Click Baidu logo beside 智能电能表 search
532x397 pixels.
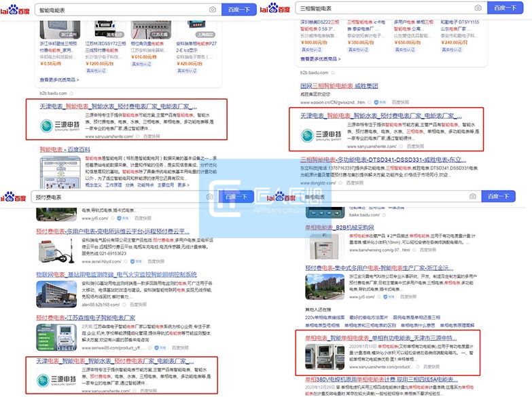coord(15,10)
